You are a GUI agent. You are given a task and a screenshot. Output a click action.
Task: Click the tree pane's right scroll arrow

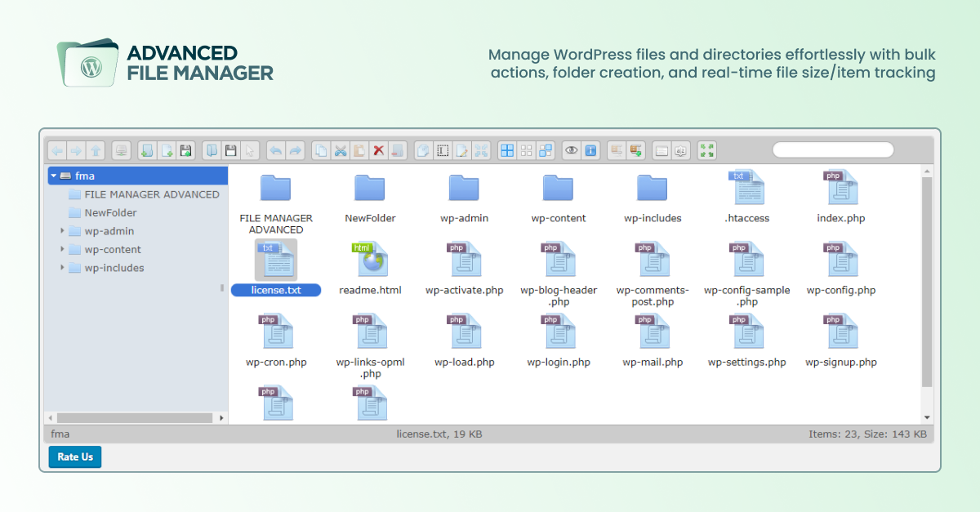tap(221, 417)
